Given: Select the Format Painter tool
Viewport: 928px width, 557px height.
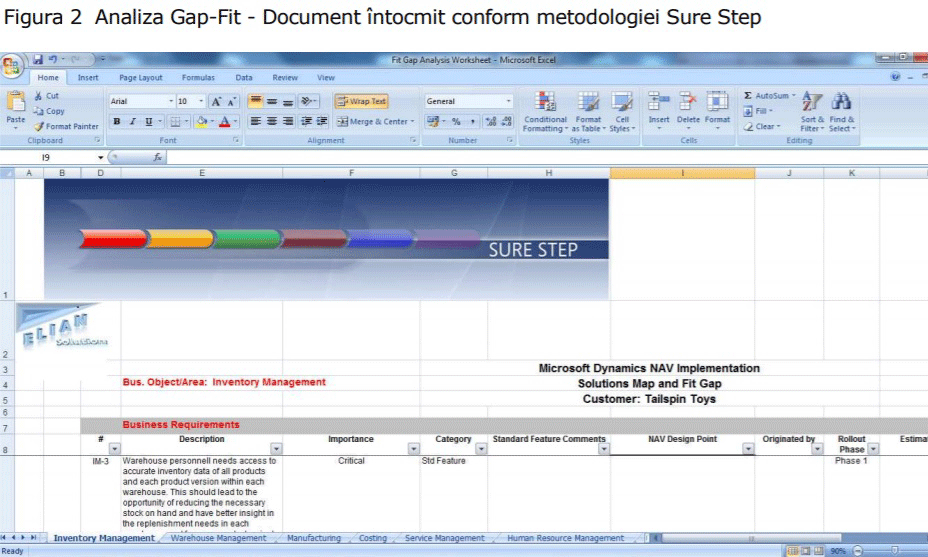Looking at the screenshot, I should click(66, 126).
